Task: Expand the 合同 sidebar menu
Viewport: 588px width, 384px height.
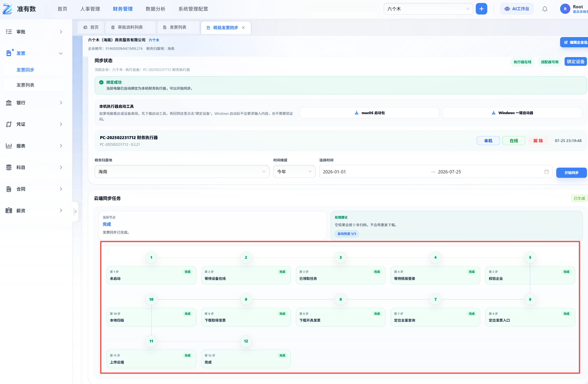Action: tap(61, 189)
